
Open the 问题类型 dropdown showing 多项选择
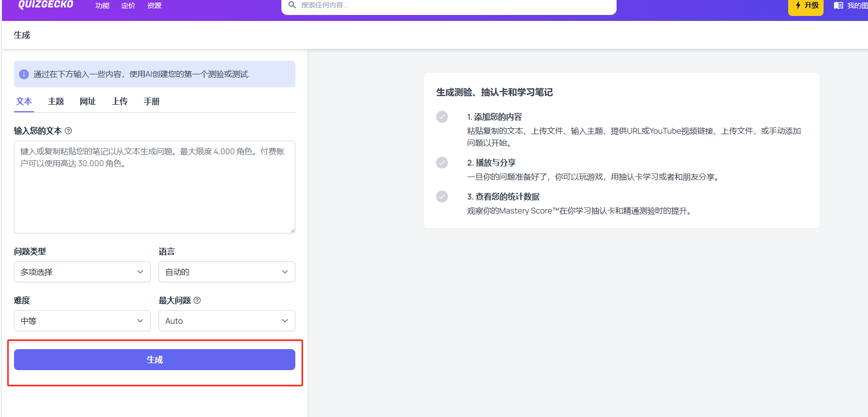82,272
